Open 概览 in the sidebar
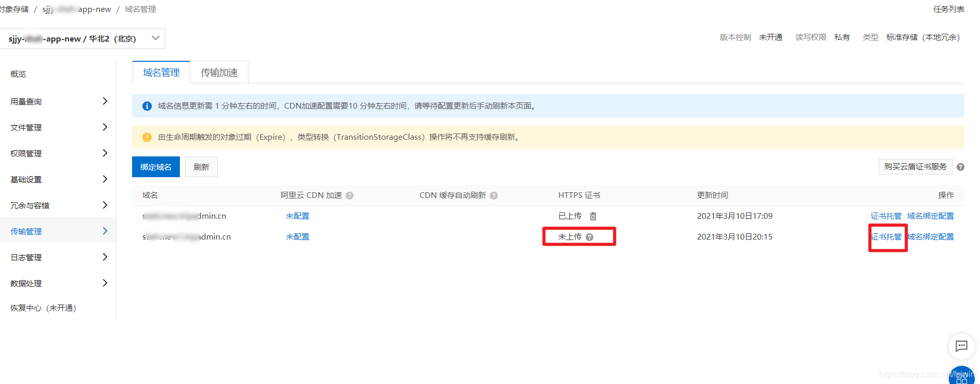The image size is (980, 384). coord(18,74)
